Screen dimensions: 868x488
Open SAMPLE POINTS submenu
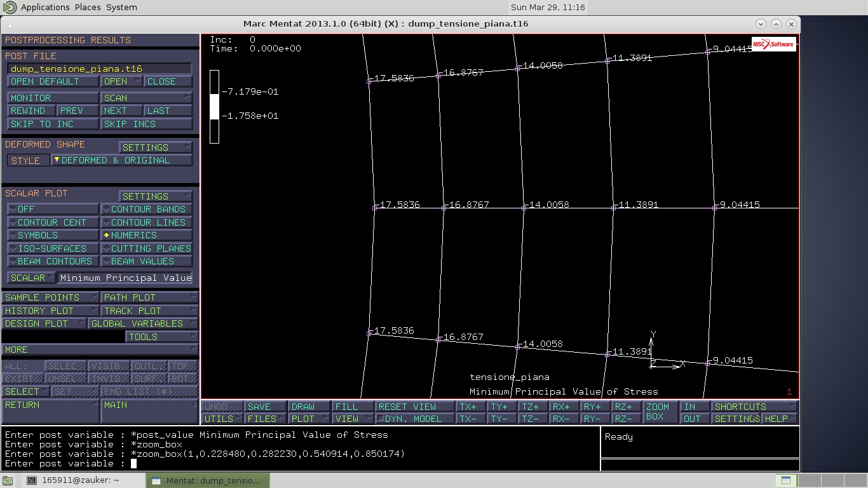(51, 297)
